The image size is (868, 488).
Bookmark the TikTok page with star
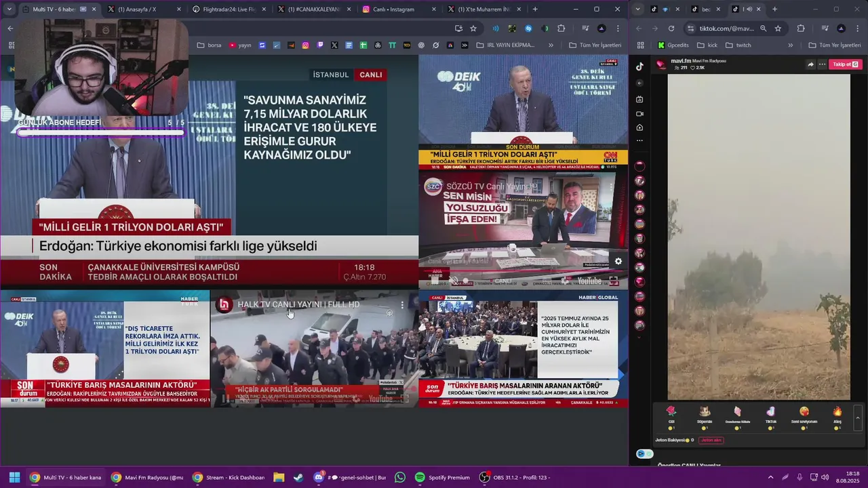point(778,28)
